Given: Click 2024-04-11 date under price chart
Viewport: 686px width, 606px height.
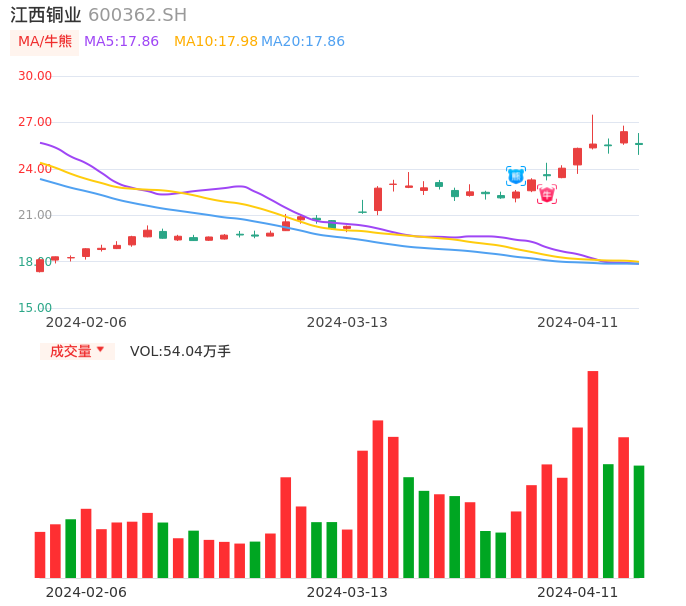Looking at the screenshot, I should pyautogui.click(x=578, y=322).
